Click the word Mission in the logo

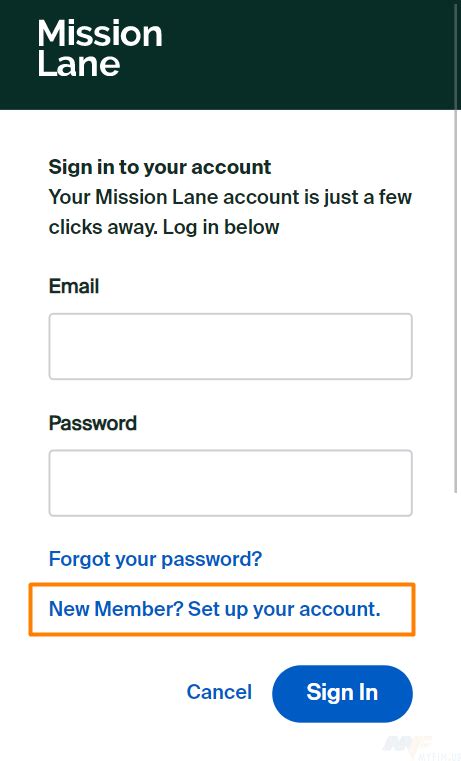pos(100,33)
